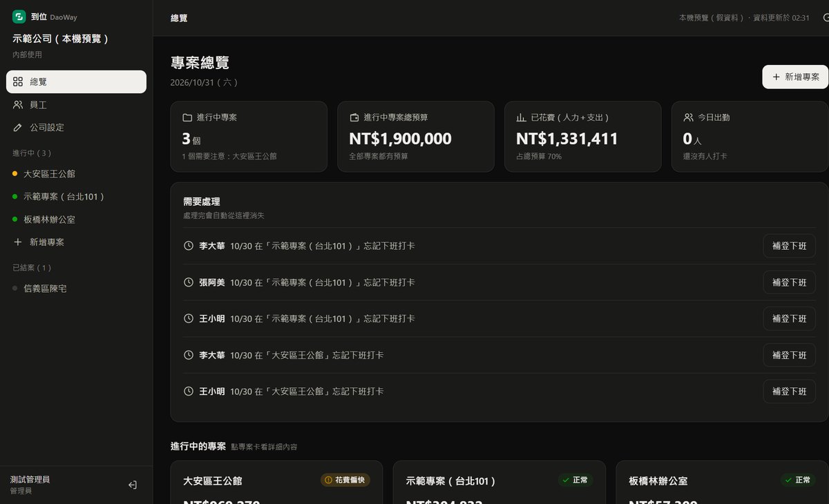Open the 示範專案（台北101） project card
829x504 pixels.
499,483
